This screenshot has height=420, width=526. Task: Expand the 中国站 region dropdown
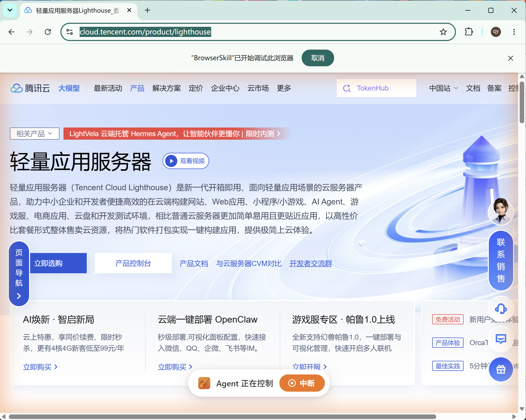coord(444,88)
